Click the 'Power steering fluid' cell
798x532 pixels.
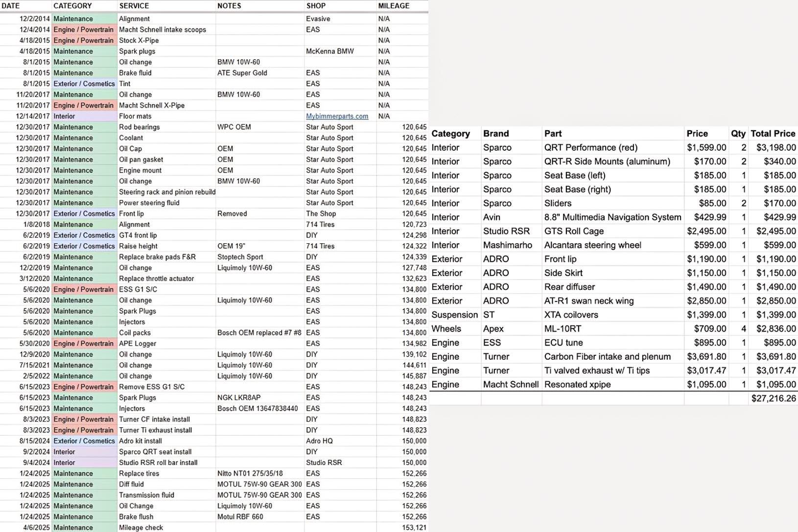click(166, 203)
